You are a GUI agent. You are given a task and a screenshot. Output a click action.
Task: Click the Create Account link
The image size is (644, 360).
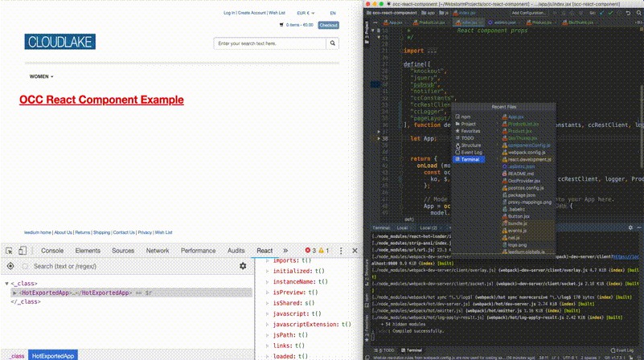pos(252,13)
